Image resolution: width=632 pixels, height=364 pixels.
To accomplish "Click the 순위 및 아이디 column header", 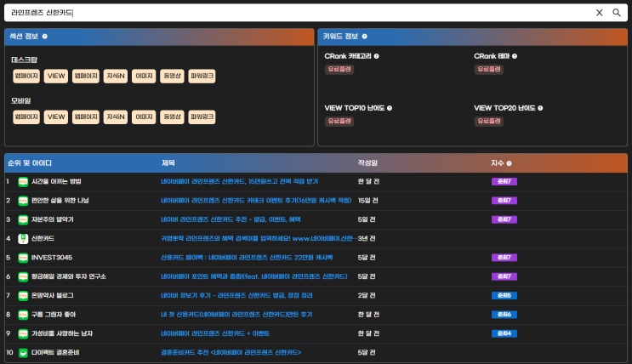I will click(30, 162).
